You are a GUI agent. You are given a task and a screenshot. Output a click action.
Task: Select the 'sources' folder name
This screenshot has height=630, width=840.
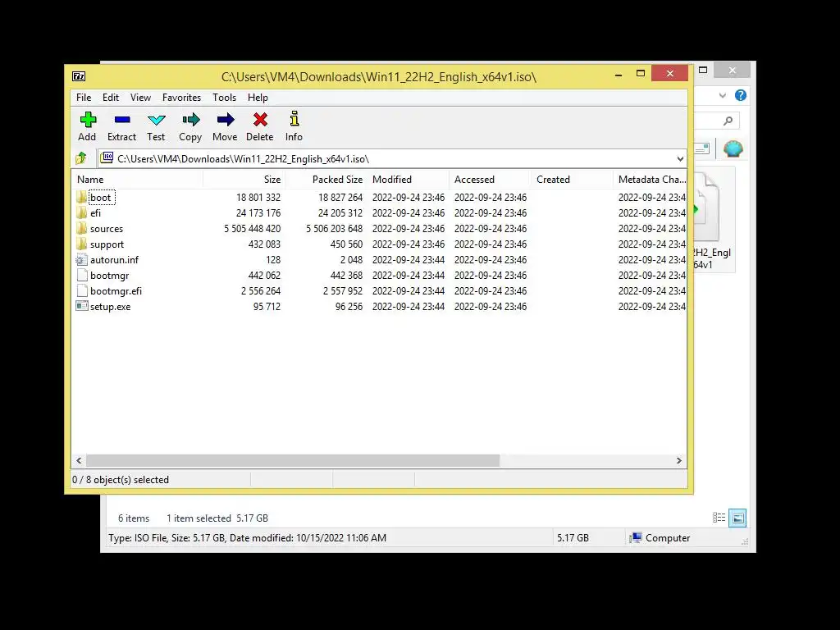(107, 229)
